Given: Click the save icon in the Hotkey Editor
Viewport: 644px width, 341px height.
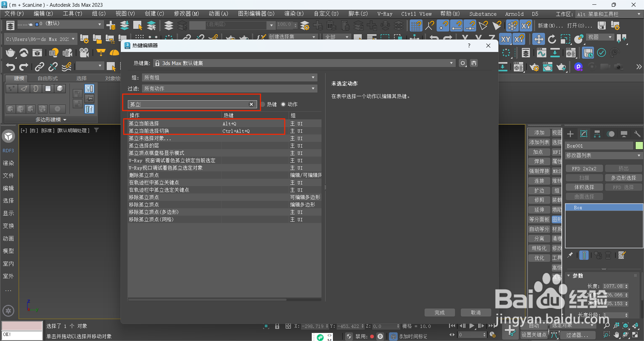Looking at the screenshot, I should tap(474, 63).
